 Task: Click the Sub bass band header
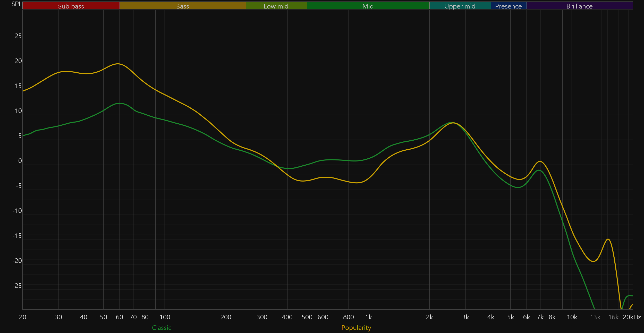pos(71,6)
